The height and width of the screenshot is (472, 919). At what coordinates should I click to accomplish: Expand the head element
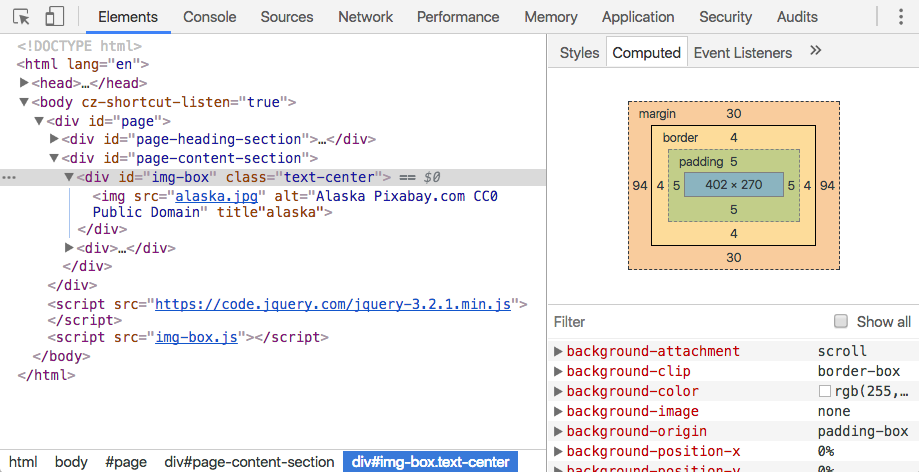24,83
